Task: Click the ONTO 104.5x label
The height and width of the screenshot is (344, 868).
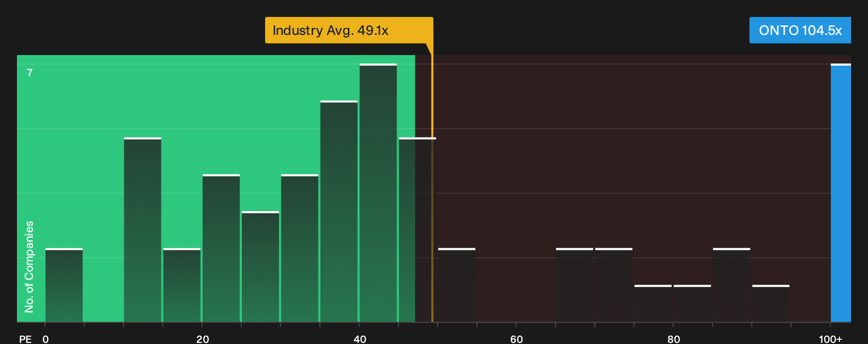Action: [800, 30]
